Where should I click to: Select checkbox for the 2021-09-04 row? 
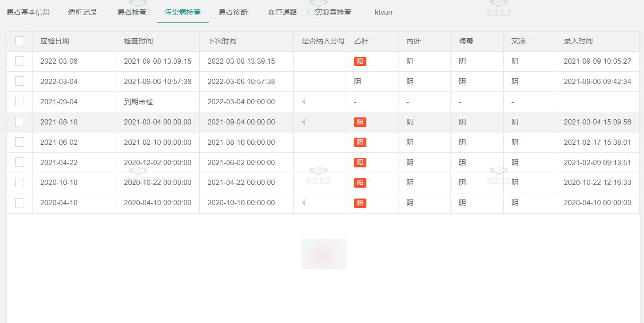coord(19,101)
